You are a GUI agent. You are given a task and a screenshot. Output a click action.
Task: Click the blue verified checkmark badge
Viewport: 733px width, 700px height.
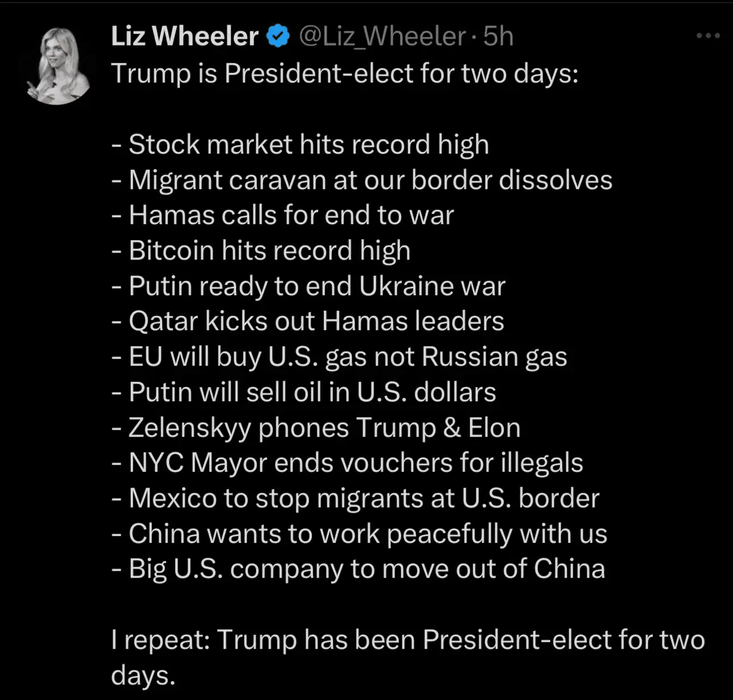(x=278, y=36)
